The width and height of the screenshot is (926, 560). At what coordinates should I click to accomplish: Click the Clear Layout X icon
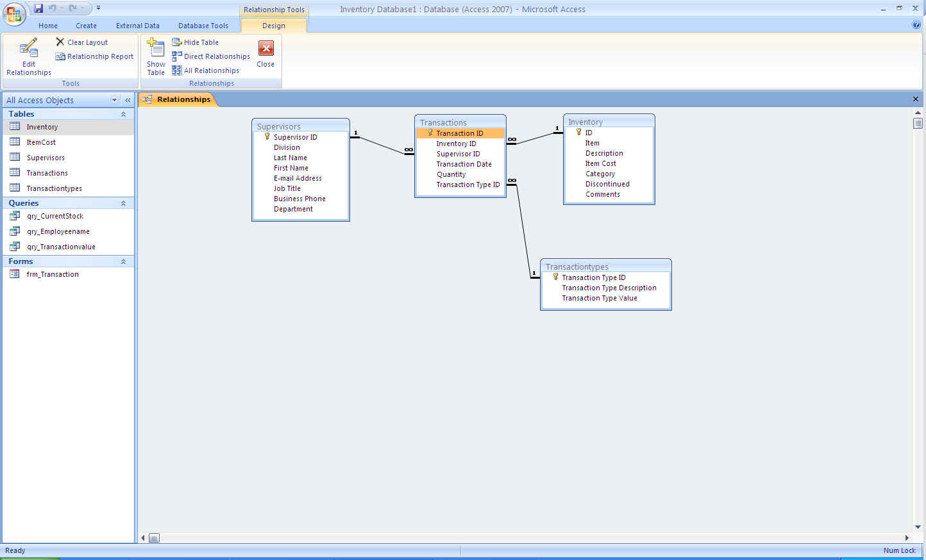click(x=60, y=42)
